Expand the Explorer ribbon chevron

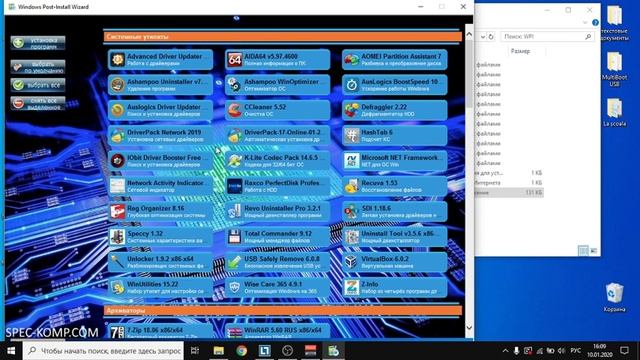coord(585,23)
